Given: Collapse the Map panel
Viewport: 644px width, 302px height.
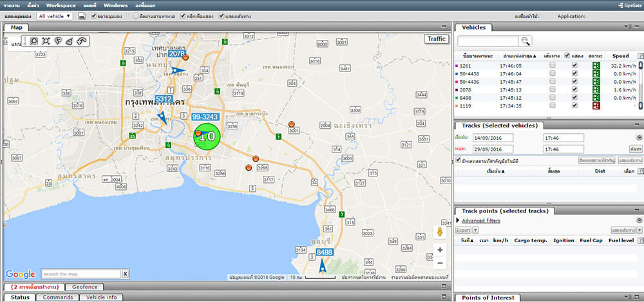Looking at the screenshot, I should 444,26.
